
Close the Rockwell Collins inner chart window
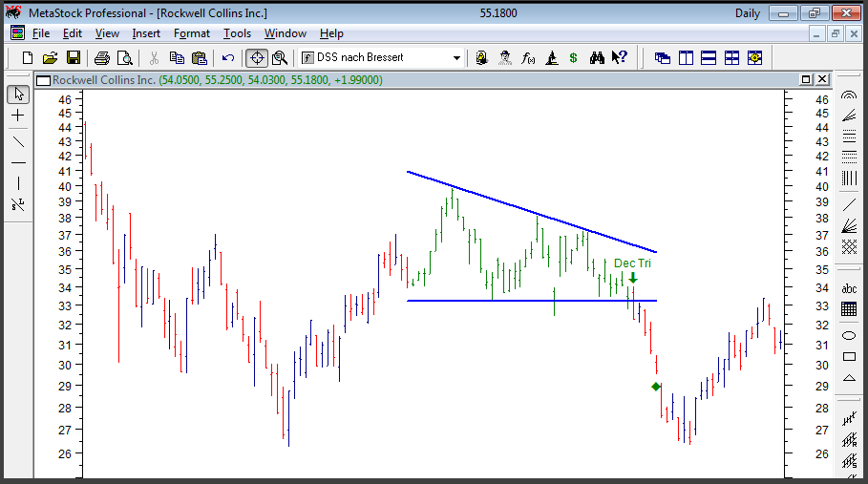point(822,79)
